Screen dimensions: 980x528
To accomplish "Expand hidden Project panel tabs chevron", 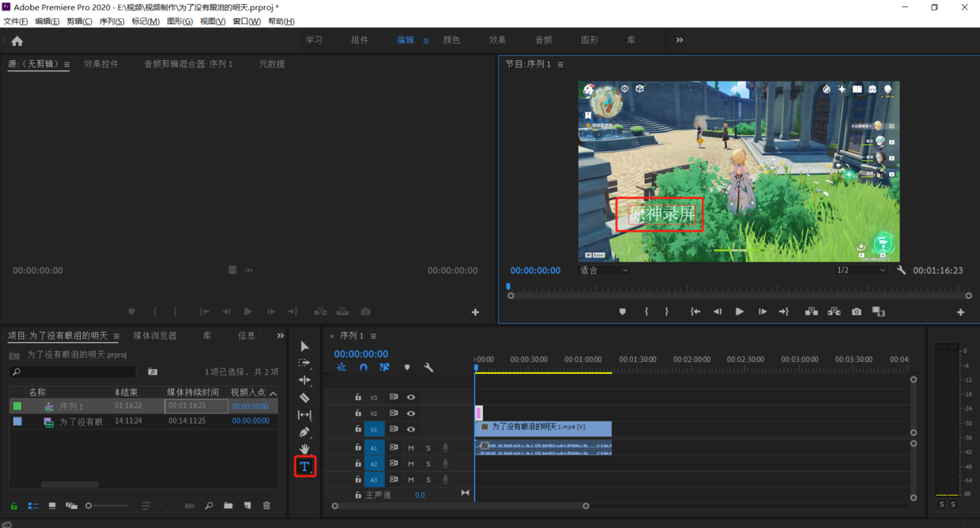I will tap(280, 336).
